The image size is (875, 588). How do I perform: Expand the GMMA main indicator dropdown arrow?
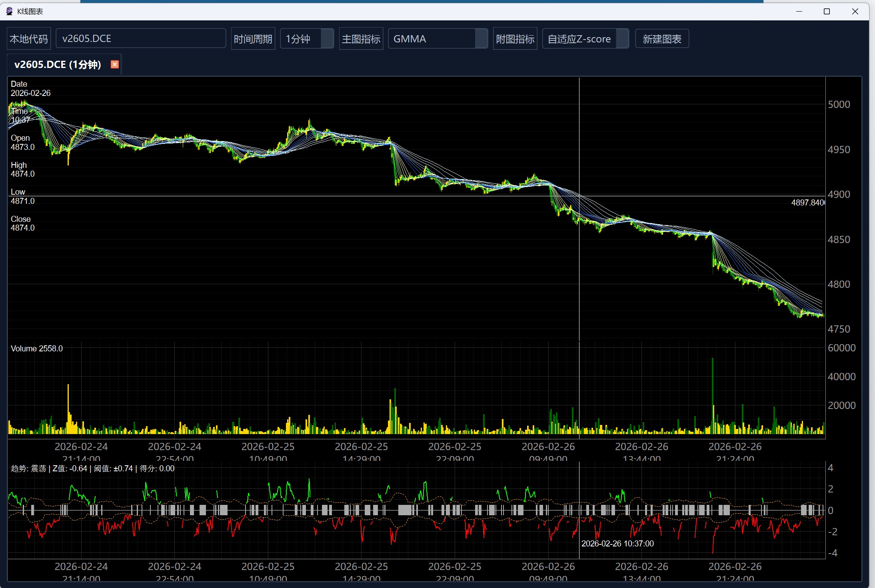481,39
